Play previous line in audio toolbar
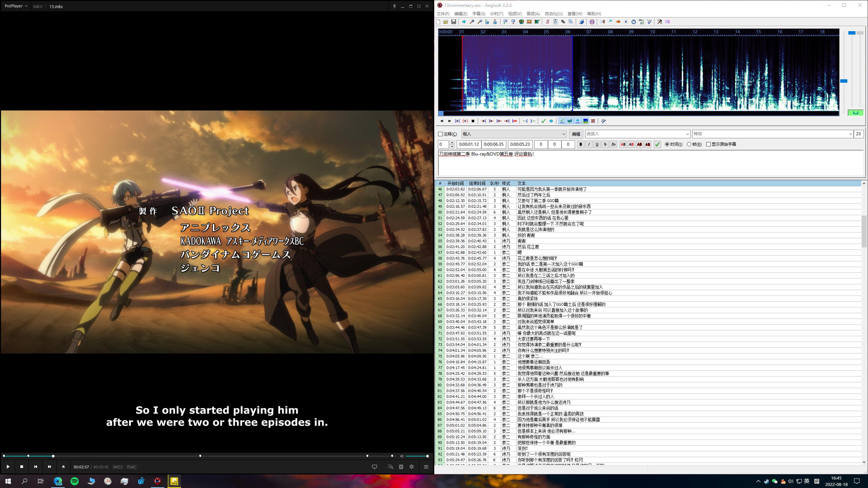The width and height of the screenshot is (868, 488). click(441, 121)
